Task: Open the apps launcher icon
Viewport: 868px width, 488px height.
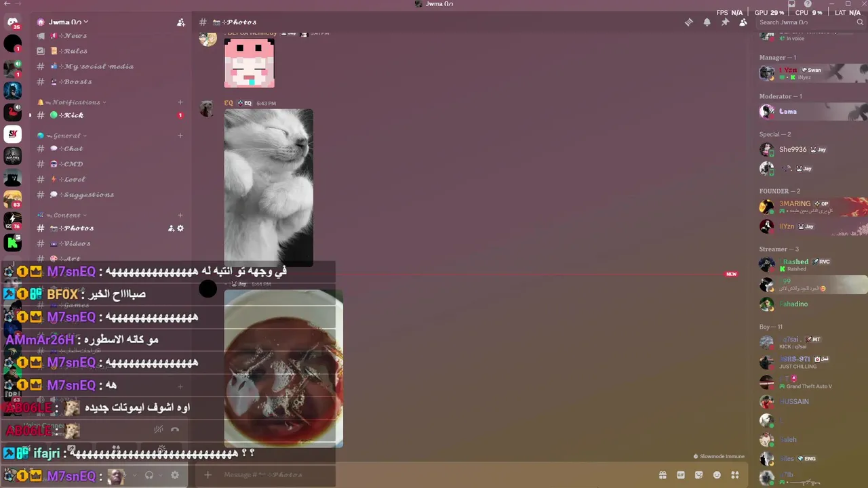Action: coord(735,475)
